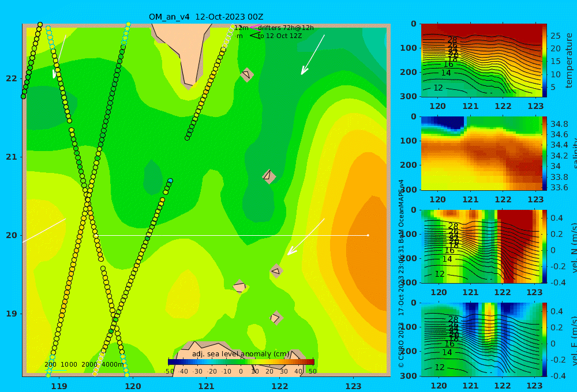This screenshot has width=577, height=392.
Task: Click the title 'OM_an_v4 12-Oct-2023 00Z'
Action: tap(206, 17)
